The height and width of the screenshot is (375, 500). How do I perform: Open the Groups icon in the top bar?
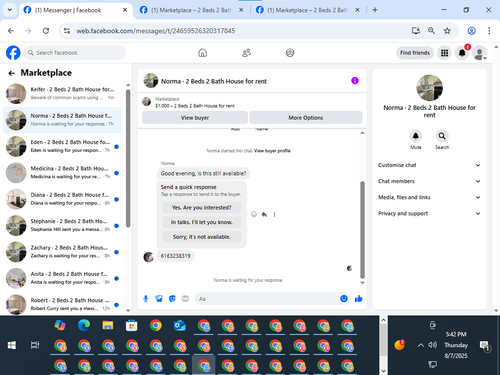pos(290,53)
